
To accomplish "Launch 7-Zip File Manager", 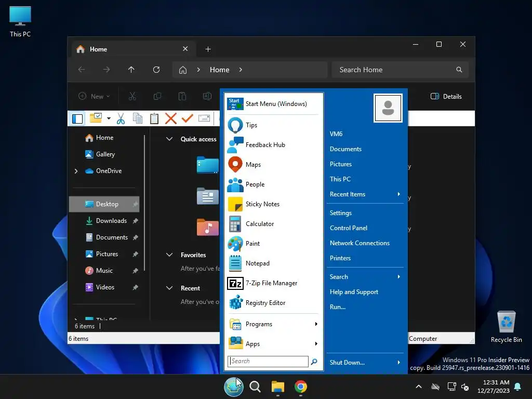I will [x=273, y=283].
